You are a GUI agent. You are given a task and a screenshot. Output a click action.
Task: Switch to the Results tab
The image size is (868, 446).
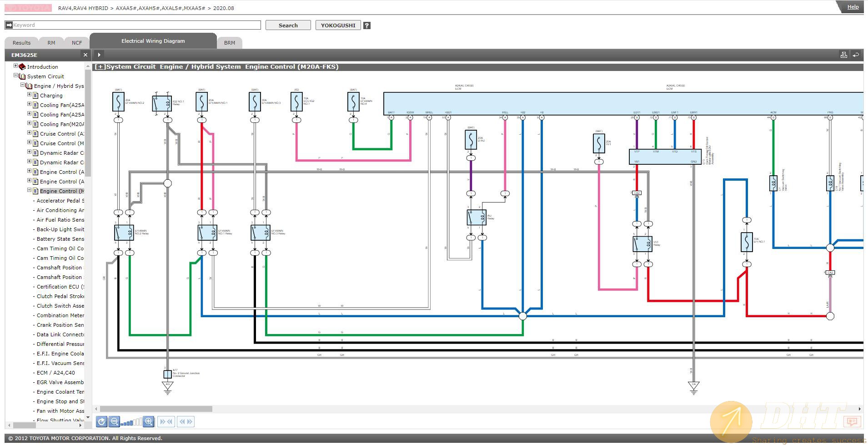pos(21,43)
